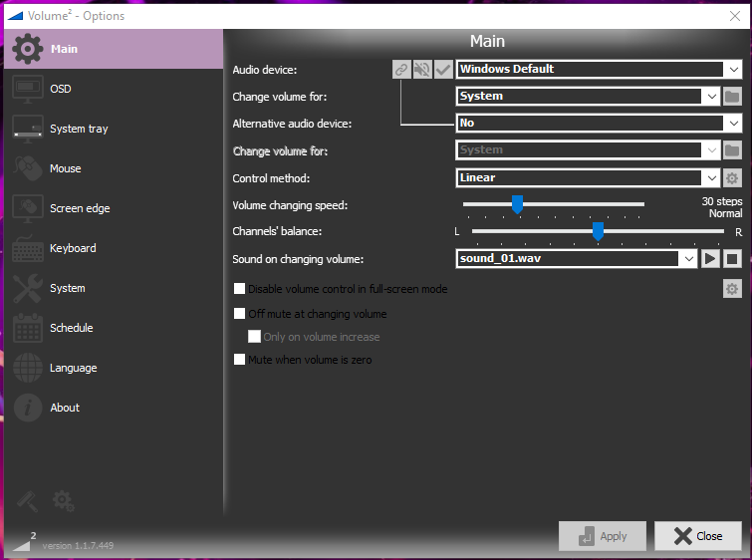Enable Disable volume control in full-screen mode
752x560 pixels.
point(239,288)
